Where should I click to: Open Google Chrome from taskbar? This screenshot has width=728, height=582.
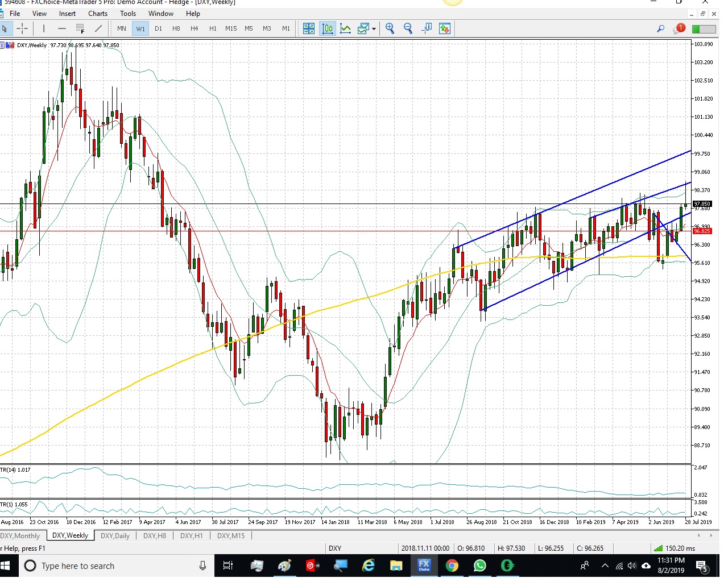click(x=452, y=566)
